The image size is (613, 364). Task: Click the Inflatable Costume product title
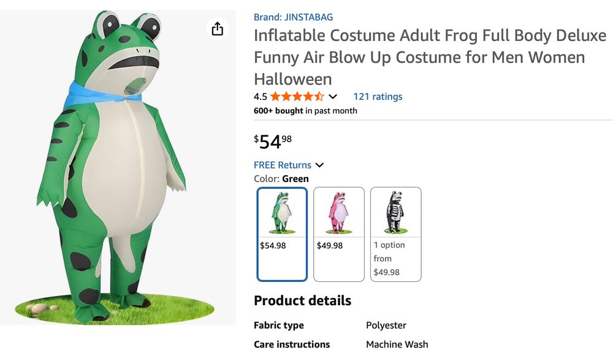tap(429, 57)
